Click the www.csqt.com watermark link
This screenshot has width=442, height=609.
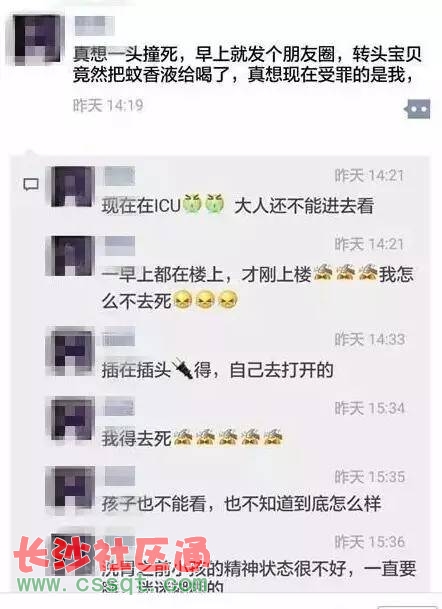113,583
